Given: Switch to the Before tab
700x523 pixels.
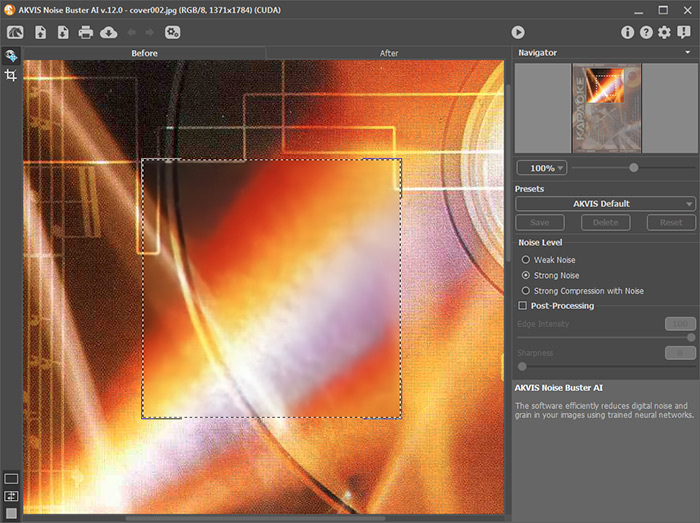Looking at the screenshot, I should [144, 53].
